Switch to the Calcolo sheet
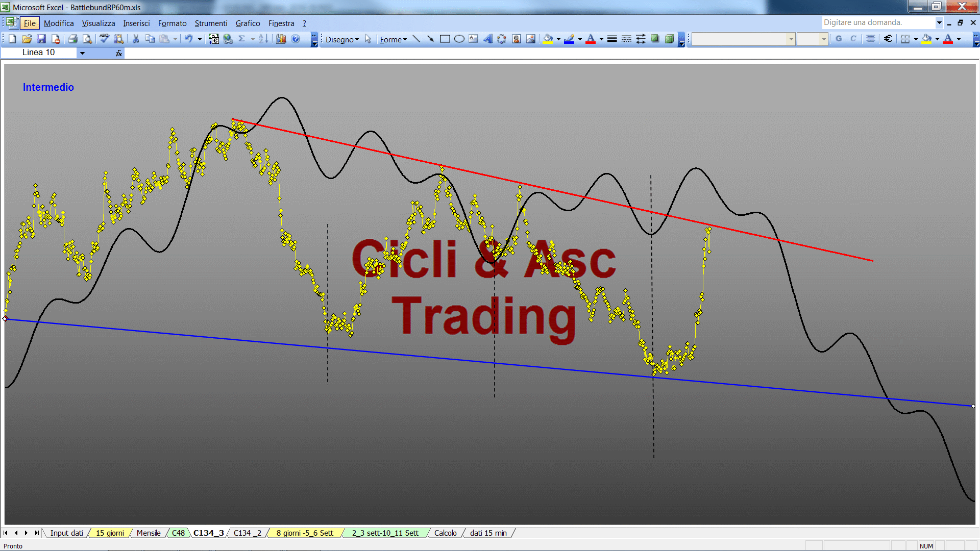The image size is (980, 551). point(445,533)
